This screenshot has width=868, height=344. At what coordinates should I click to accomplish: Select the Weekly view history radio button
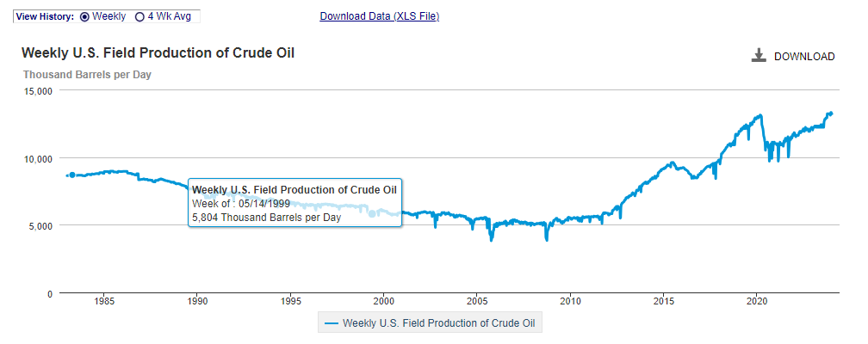coord(84,16)
